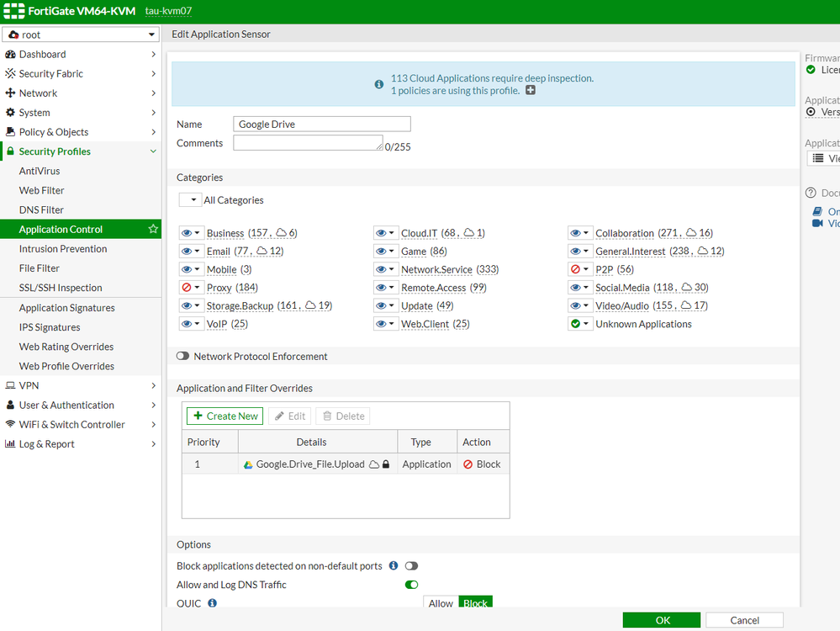
Task: Toggle Network Protocol Enforcement switch
Action: pos(182,356)
